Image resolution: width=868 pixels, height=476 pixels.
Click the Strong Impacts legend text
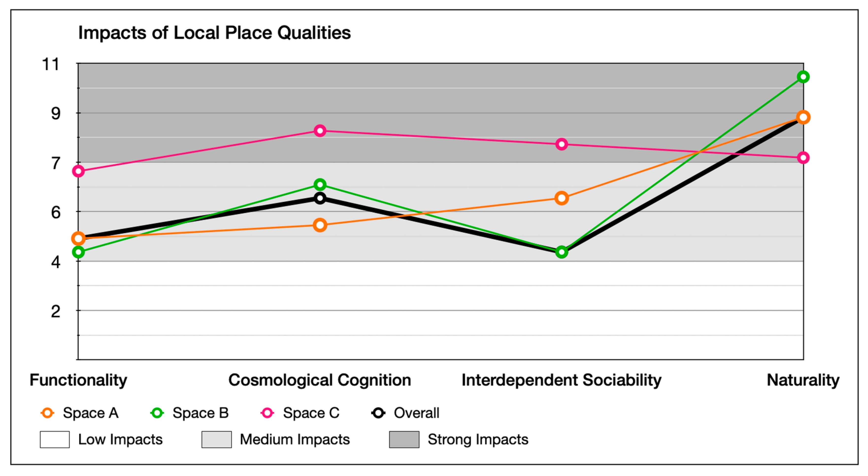pos(478,439)
